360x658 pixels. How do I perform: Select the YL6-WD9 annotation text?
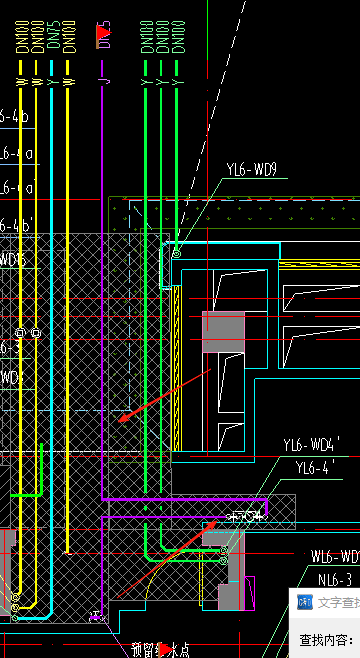pos(252,170)
